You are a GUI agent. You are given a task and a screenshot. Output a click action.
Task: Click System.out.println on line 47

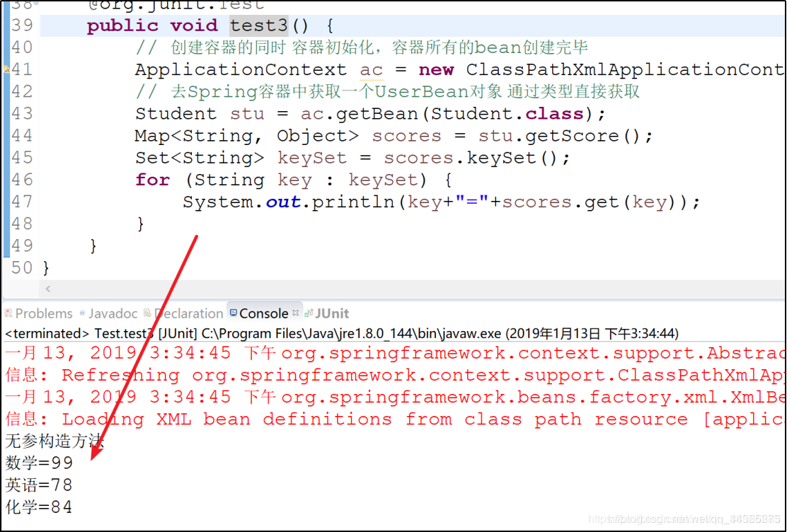pos(288,202)
